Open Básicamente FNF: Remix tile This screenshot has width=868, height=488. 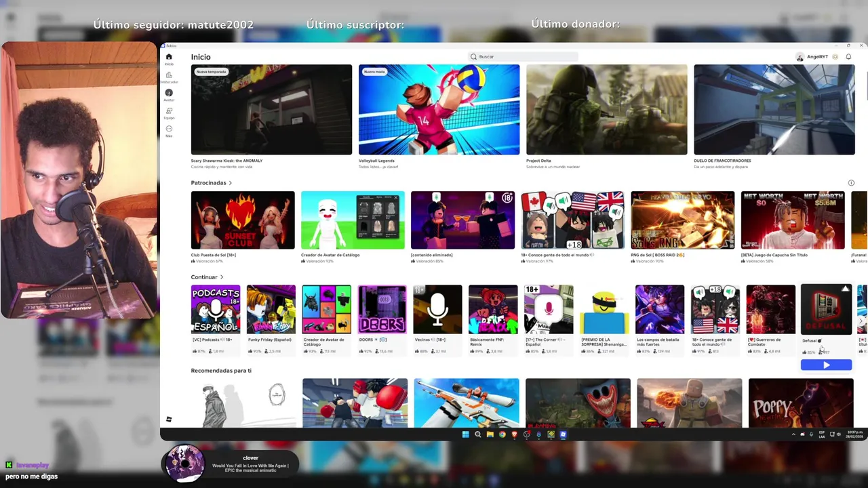[x=493, y=310]
